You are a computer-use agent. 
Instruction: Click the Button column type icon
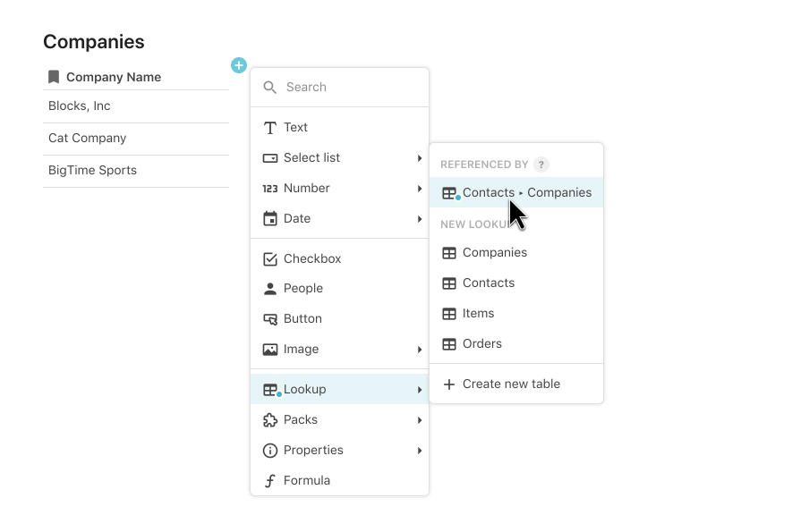click(270, 319)
